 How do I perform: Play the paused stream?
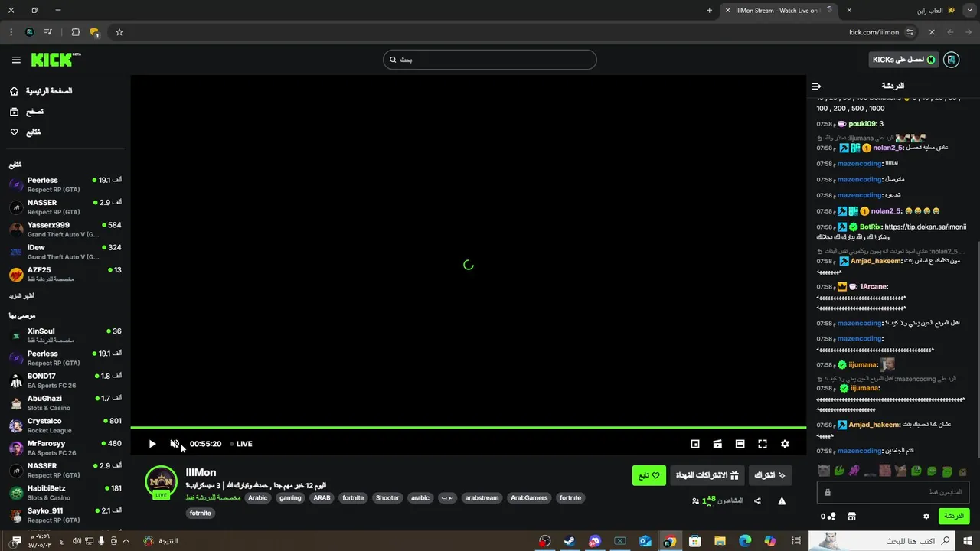(x=152, y=444)
